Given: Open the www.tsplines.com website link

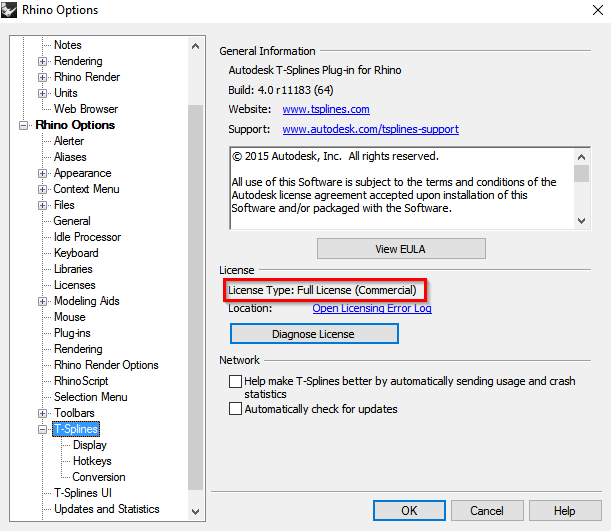Looking at the screenshot, I should coord(326,109).
